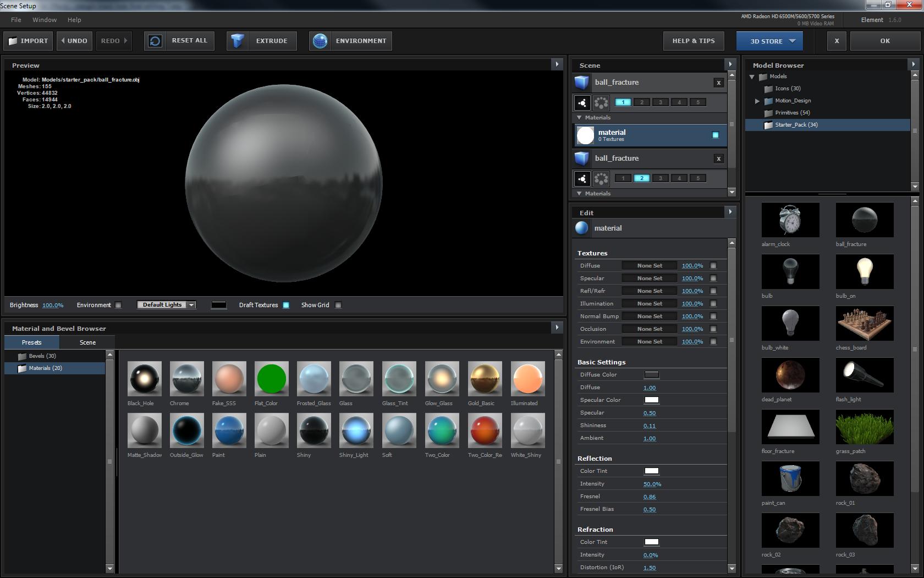924x578 pixels.
Task: Open the Primitives (54) folder
Action: (x=792, y=113)
